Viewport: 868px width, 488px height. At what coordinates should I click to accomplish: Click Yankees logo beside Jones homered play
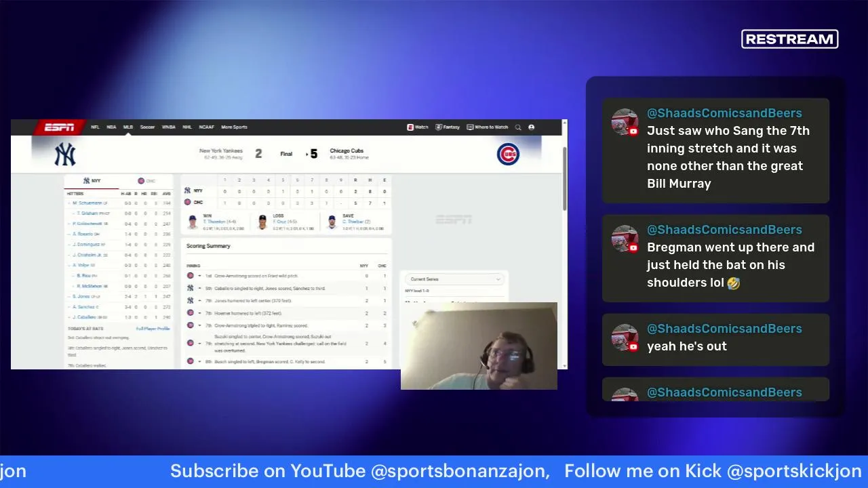click(x=190, y=301)
